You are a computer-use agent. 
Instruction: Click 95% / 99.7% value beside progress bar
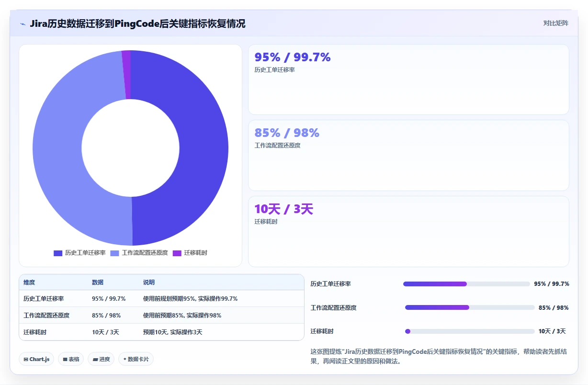(x=552, y=284)
